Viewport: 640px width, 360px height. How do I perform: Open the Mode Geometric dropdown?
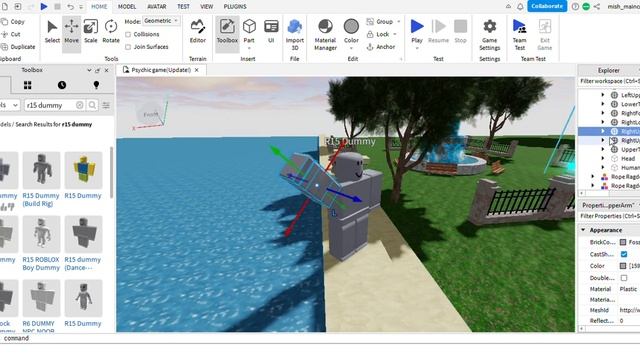[x=162, y=21]
